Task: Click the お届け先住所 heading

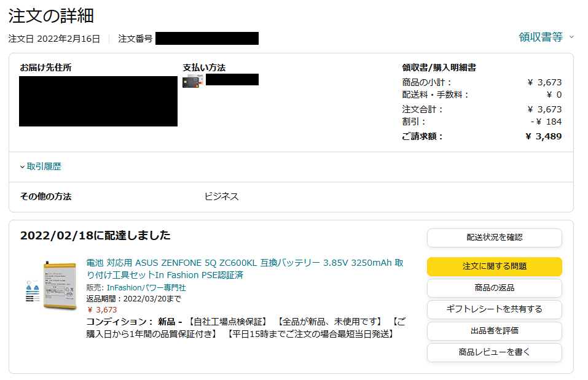Action: pos(45,68)
